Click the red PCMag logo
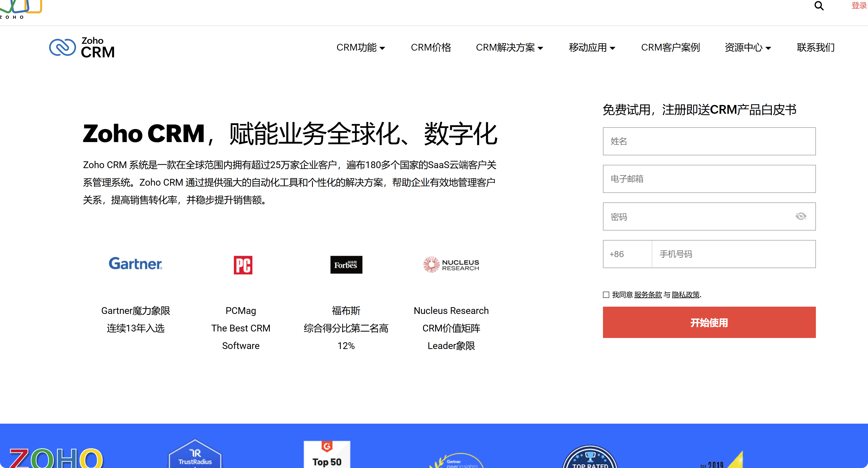Image resolution: width=868 pixels, height=468 pixels. pos(243,265)
